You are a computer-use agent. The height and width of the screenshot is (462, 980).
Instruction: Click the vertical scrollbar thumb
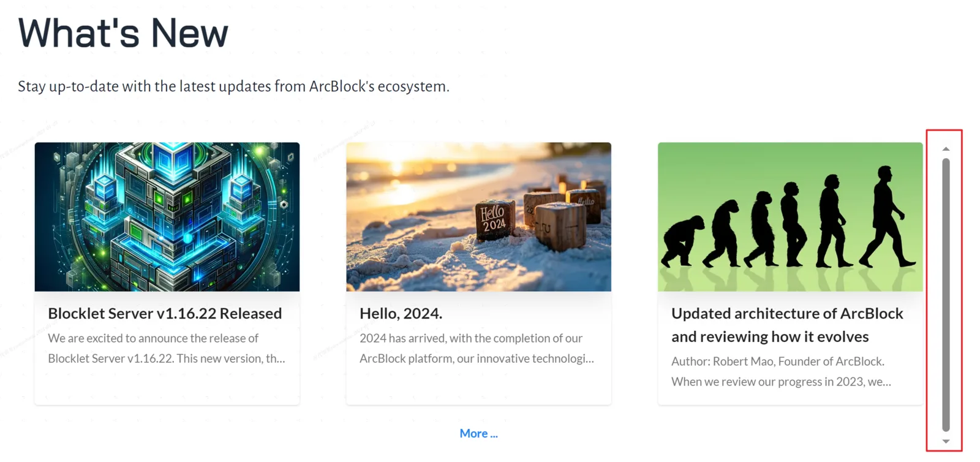[946, 295]
